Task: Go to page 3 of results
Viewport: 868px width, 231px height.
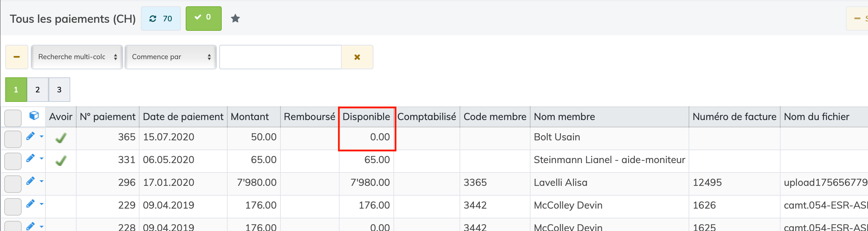Action: (x=59, y=90)
